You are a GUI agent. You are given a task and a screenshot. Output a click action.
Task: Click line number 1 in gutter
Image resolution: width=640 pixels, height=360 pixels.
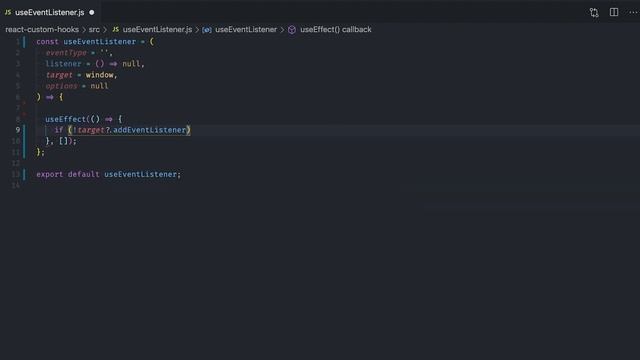pos(18,42)
